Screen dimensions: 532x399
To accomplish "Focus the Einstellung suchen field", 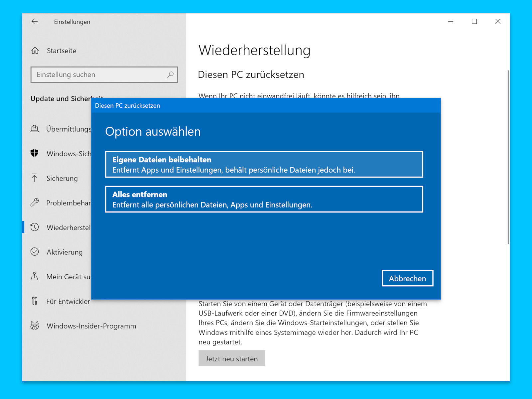I will point(104,74).
